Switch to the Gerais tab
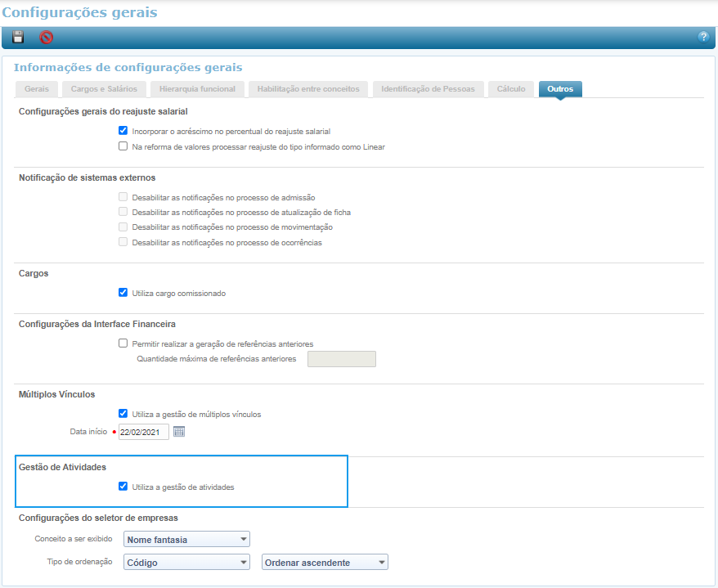The image size is (718, 588). click(x=37, y=89)
